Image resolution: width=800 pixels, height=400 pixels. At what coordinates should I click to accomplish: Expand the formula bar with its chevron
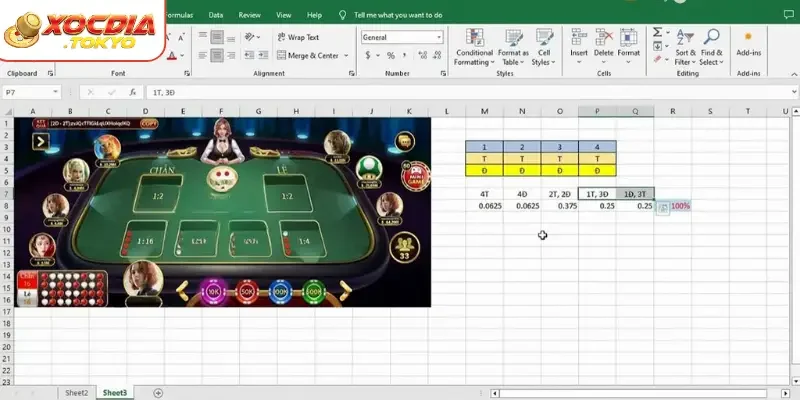[794, 92]
